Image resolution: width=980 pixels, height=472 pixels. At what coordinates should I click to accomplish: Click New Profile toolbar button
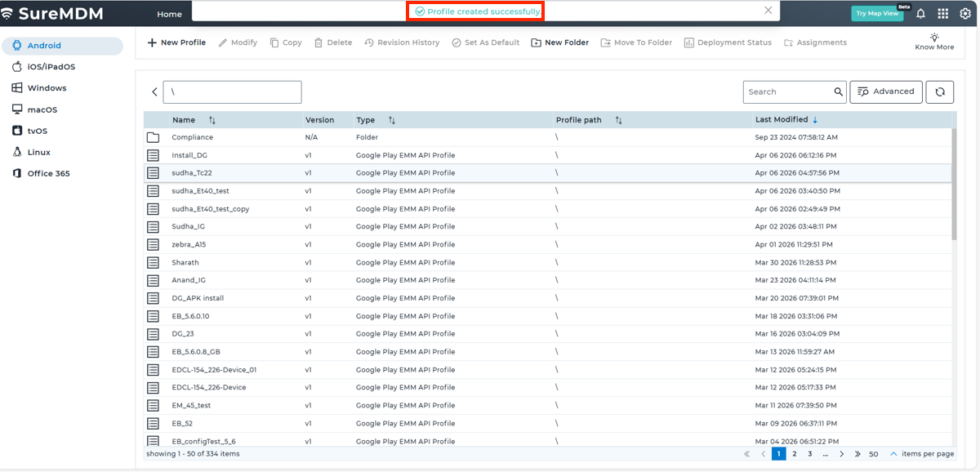176,42
